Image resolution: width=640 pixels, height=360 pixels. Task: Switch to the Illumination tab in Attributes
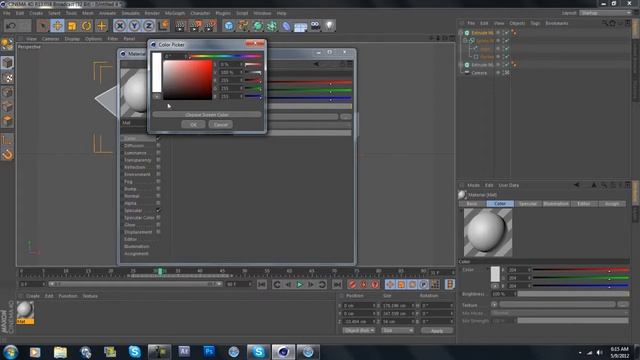click(x=556, y=203)
